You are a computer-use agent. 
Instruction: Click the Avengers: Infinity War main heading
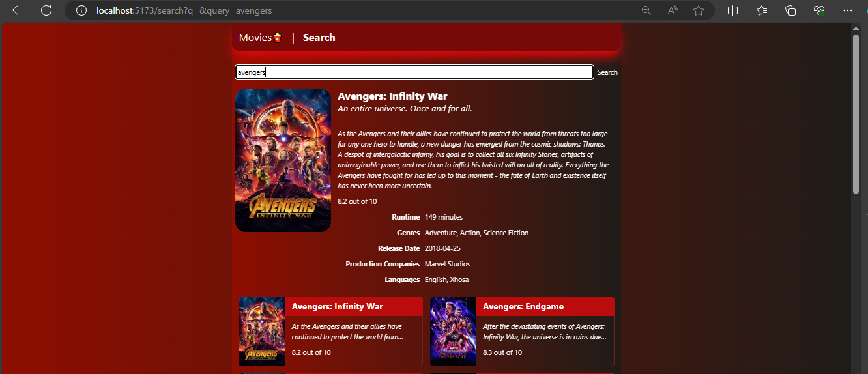392,96
